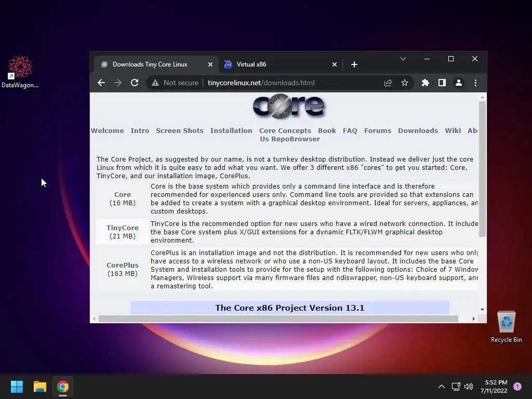Open the clock showing 5:52 PM

tap(494, 387)
